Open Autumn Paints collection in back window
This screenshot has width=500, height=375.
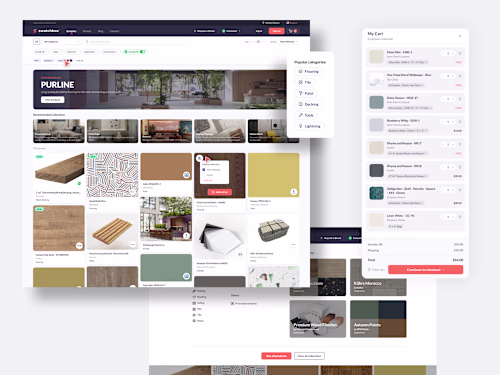(x=378, y=319)
